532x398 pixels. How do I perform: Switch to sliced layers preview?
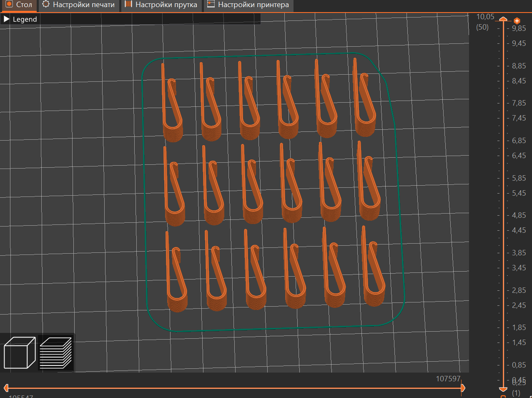click(x=55, y=353)
